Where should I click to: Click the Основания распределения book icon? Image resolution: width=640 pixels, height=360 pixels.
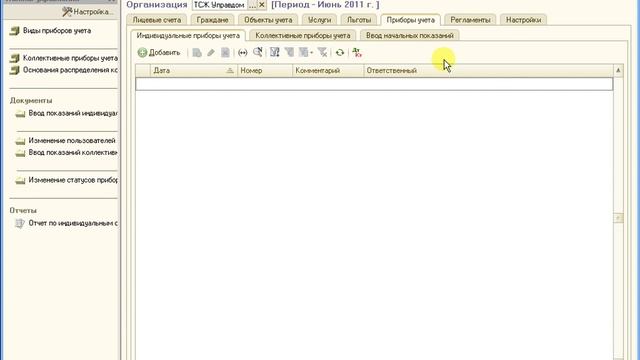coord(15,70)
